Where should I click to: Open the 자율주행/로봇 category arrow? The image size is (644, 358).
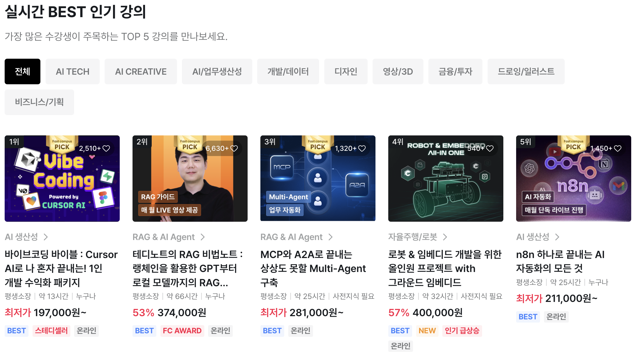point(445,237)
